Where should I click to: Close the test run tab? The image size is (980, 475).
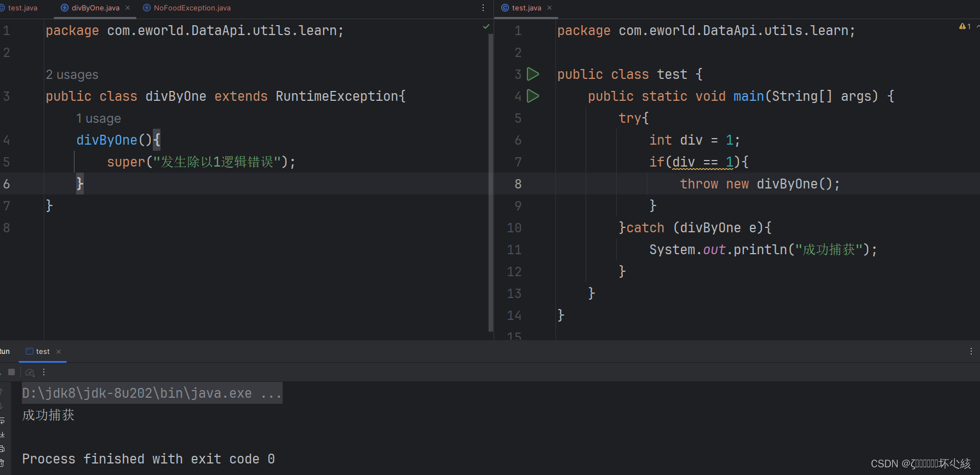(59, 352)
